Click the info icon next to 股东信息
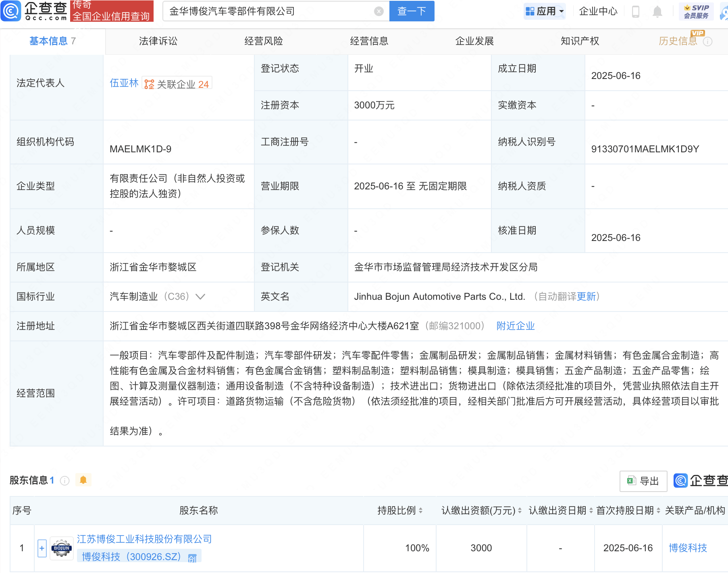The image size is (728, 573). click(64, 480)
